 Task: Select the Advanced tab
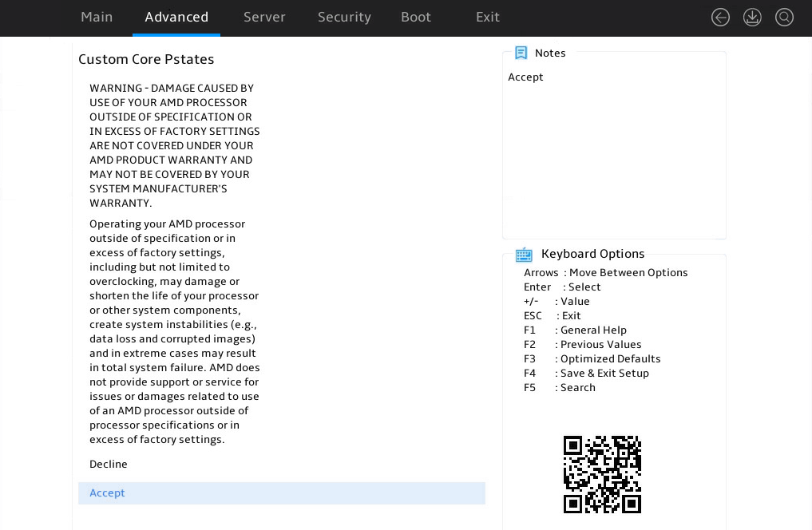tap(176, 17)
